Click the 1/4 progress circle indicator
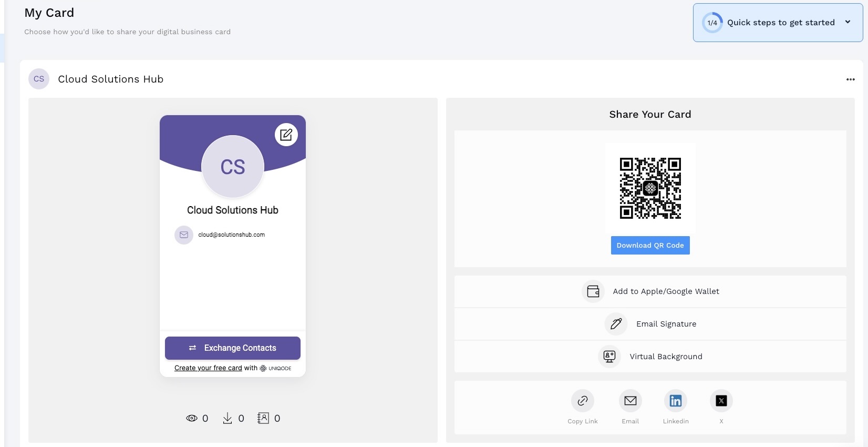 pos(712,23)
